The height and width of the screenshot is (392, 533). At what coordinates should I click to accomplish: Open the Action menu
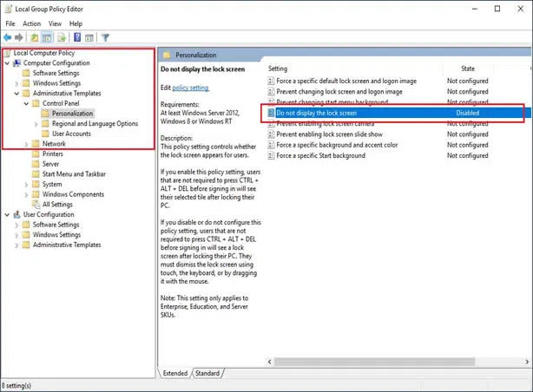(31, 23)
